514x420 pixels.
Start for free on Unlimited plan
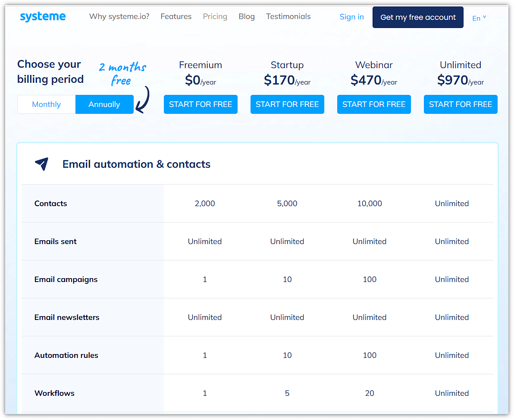(x=461, y=104)
